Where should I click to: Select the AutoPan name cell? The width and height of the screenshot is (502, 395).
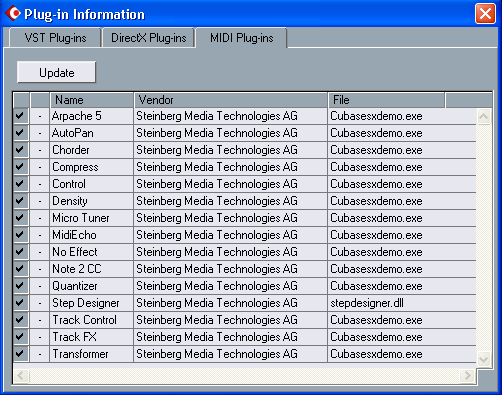click(92, 133)
